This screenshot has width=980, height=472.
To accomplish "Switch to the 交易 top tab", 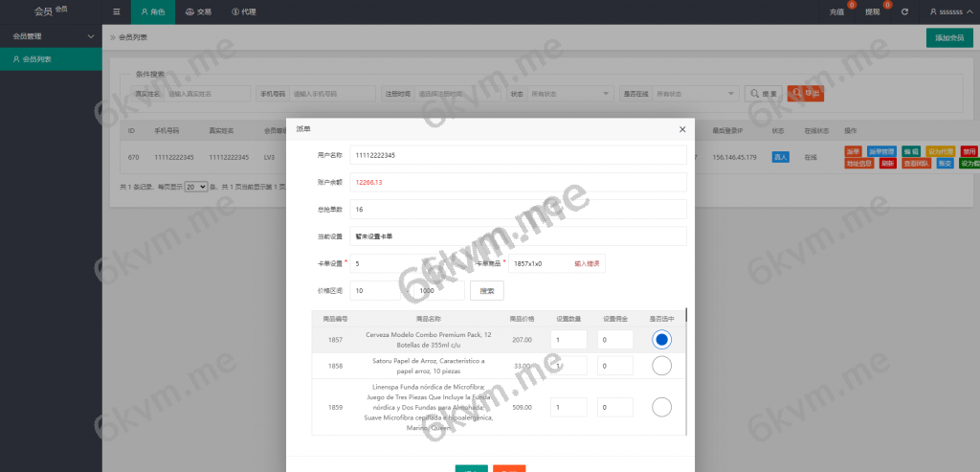I will [198, 11].
